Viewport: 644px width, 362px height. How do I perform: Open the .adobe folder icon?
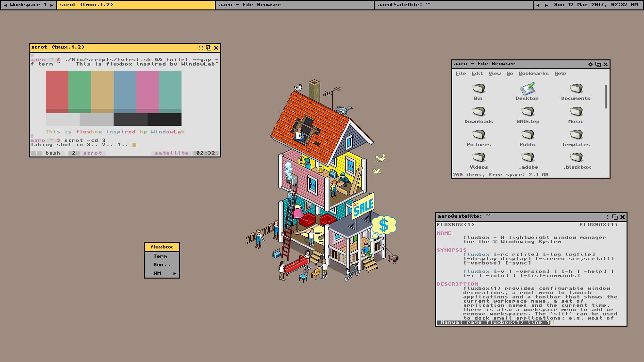[528, 157]
